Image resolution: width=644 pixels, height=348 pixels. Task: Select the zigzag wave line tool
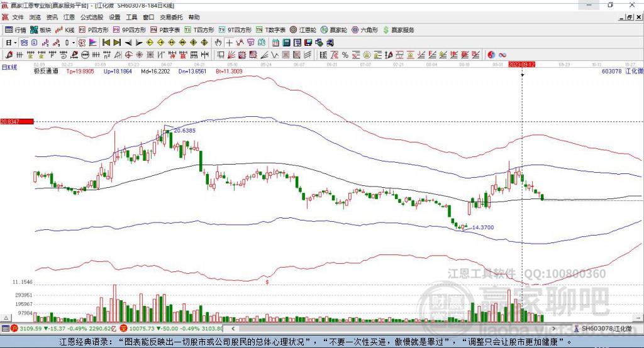(x=274, y=55)
